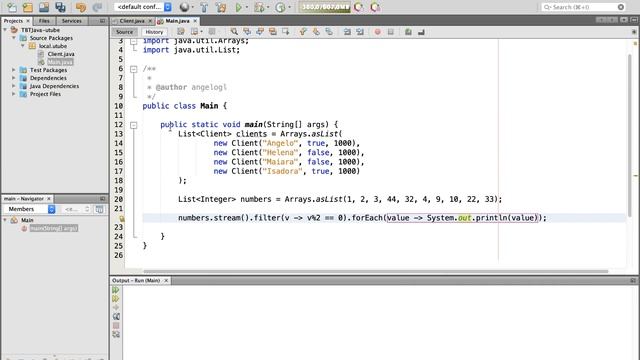Open the Client.java editor tab

point(132,21)
